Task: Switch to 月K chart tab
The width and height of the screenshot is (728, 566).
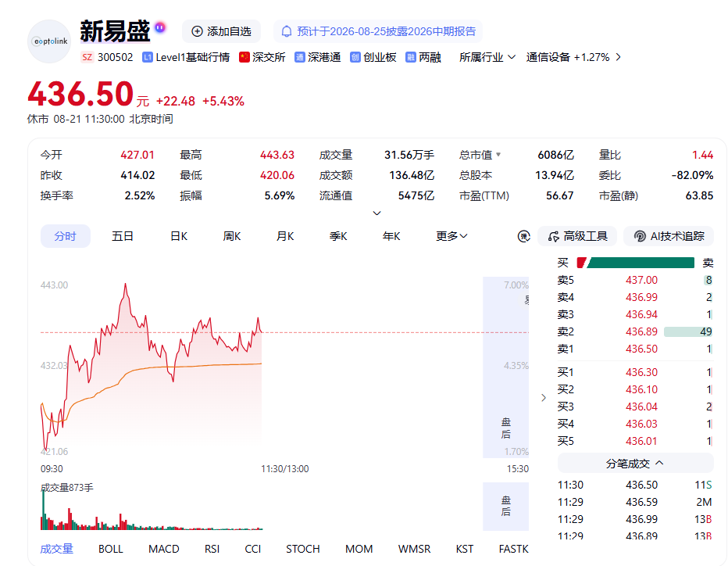Action: coord(285,236)
